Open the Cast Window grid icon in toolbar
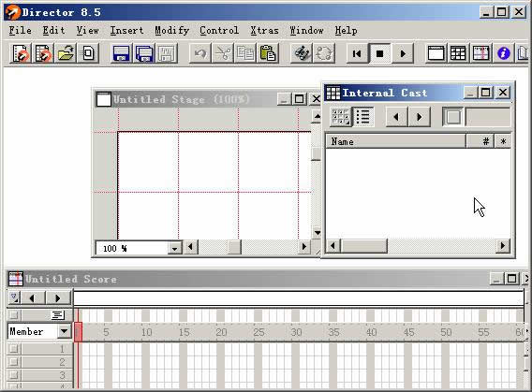Screen dimensions: 532x392 click(x=458, y=53)
